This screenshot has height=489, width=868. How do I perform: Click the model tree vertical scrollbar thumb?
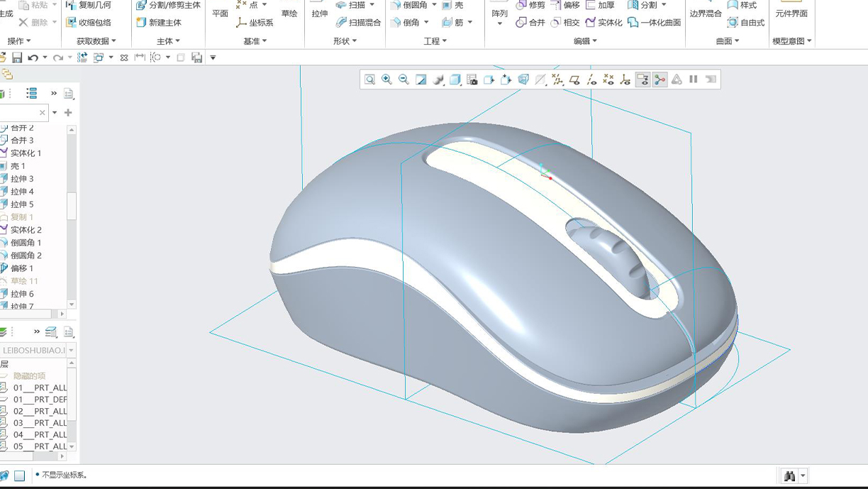point(72,207)
